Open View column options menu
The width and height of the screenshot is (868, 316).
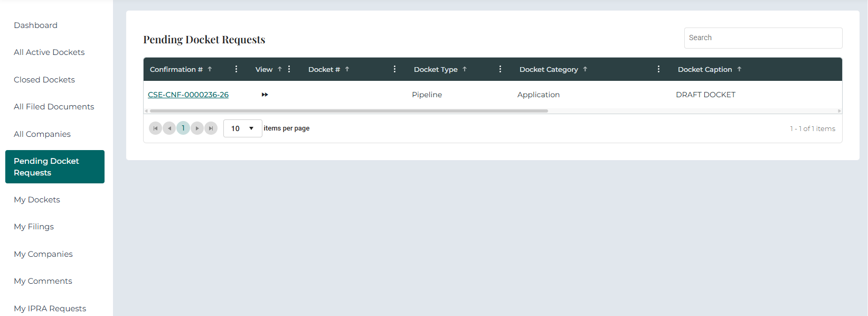coord(289,69)
